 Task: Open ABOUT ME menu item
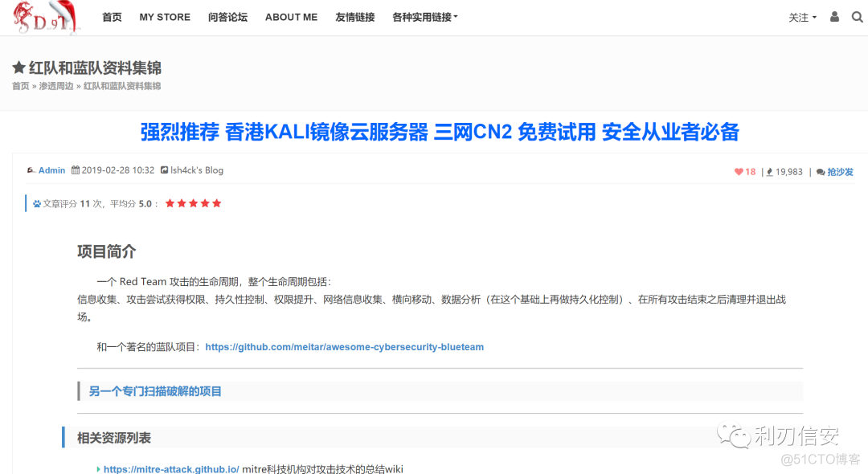(291, 17)
